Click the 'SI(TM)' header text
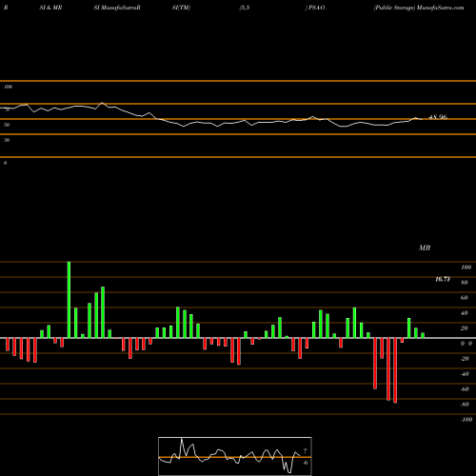Screen dimensions: 476x476 tap(181, 8)
